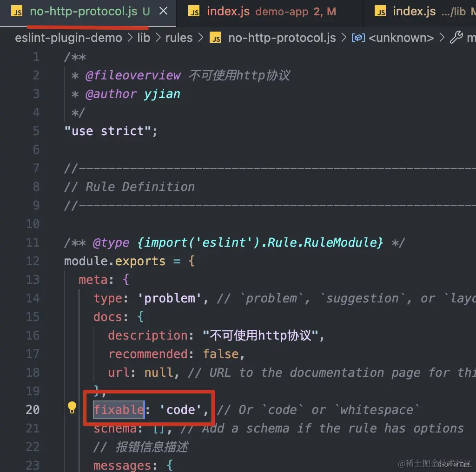Click the 'code' string value on line 20
The image size is (476, 472).
click(181, 410)
